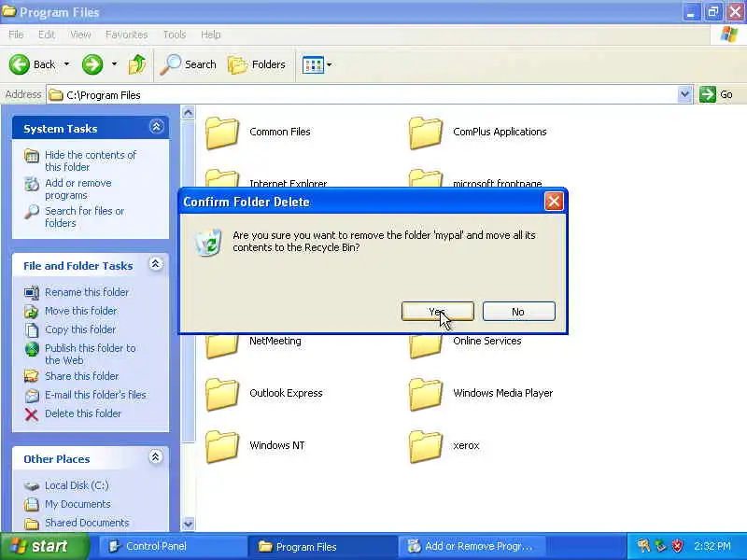
Task: Click Search for files or folders link
Action: pyautogui.click(x=84, y=217)
